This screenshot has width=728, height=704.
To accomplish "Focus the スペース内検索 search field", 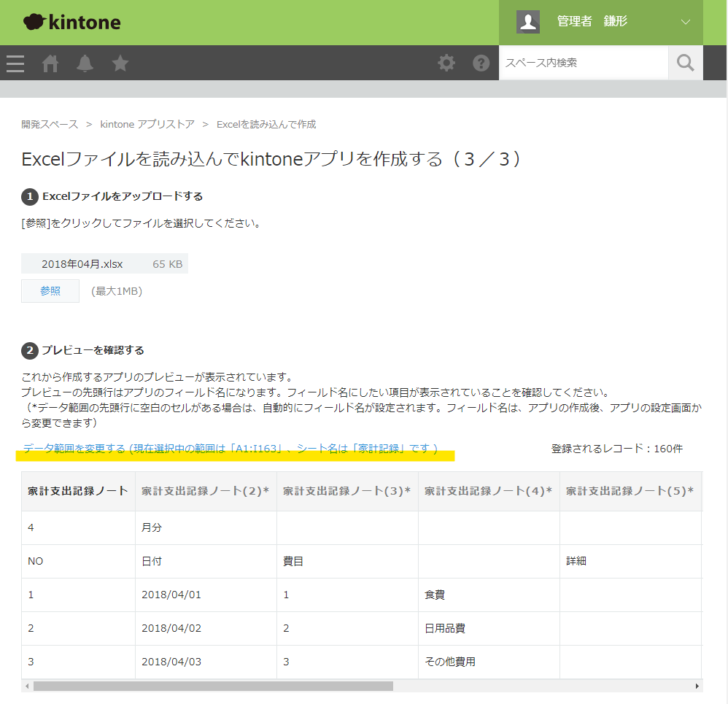I will click(x=584, y=63).
